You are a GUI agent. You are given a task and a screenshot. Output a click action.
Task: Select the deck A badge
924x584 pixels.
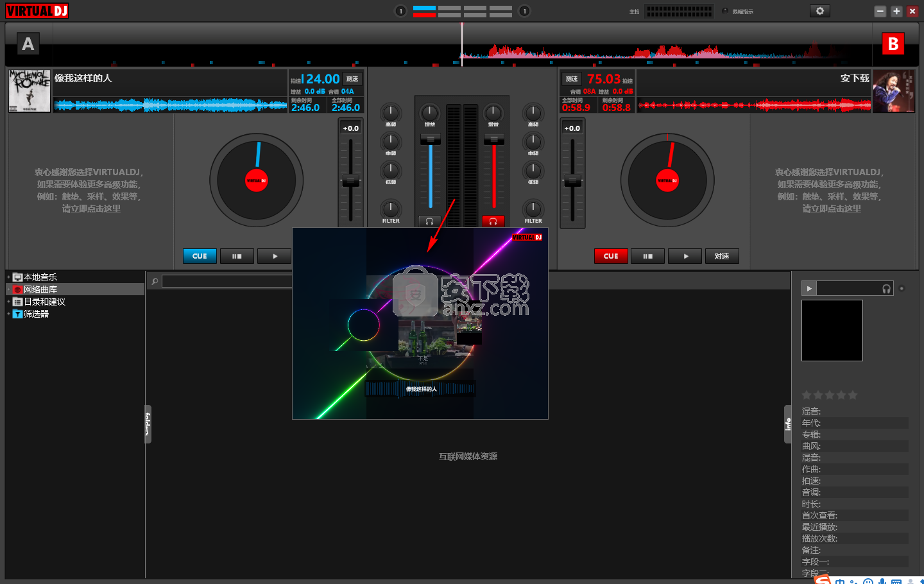[x=28, y=44]
